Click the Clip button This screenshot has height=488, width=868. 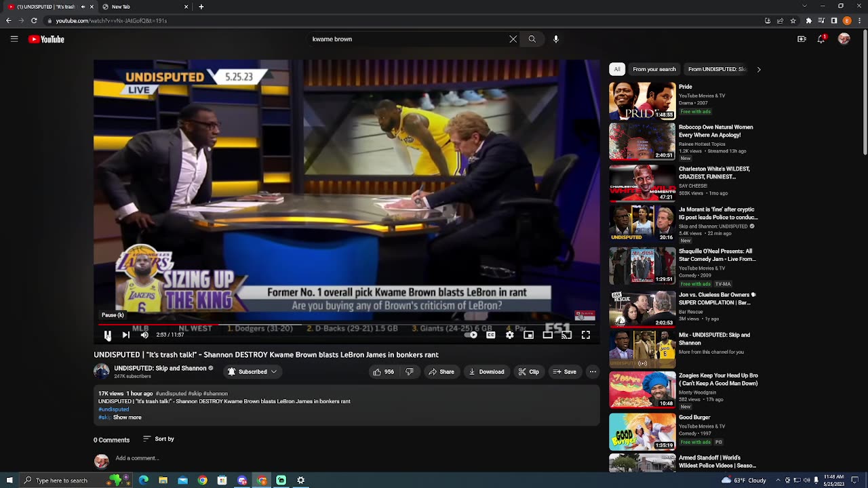point(529,371)
